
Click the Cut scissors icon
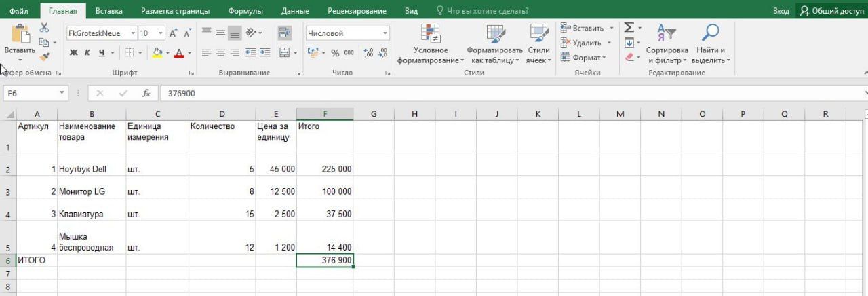(x=44, y=28)
